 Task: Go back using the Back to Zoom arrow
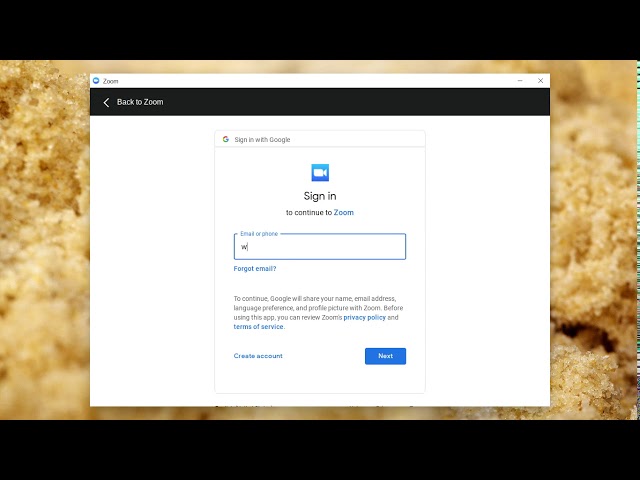(x=107, y=102)
